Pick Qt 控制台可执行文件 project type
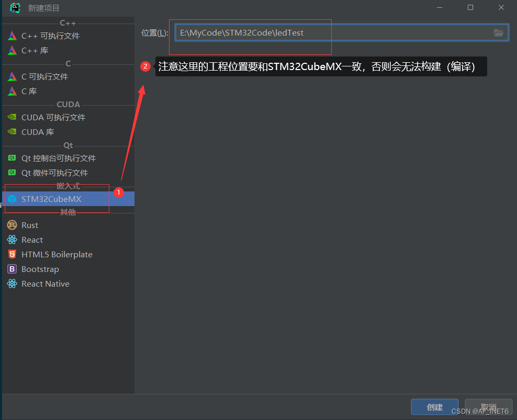This screenshot has width=517, height=420. pos(68,158)
